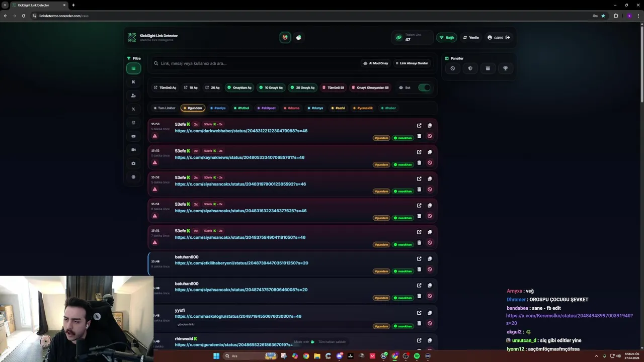
Task: Click 10 Onaylı Aç button
Action: [271, 87]
